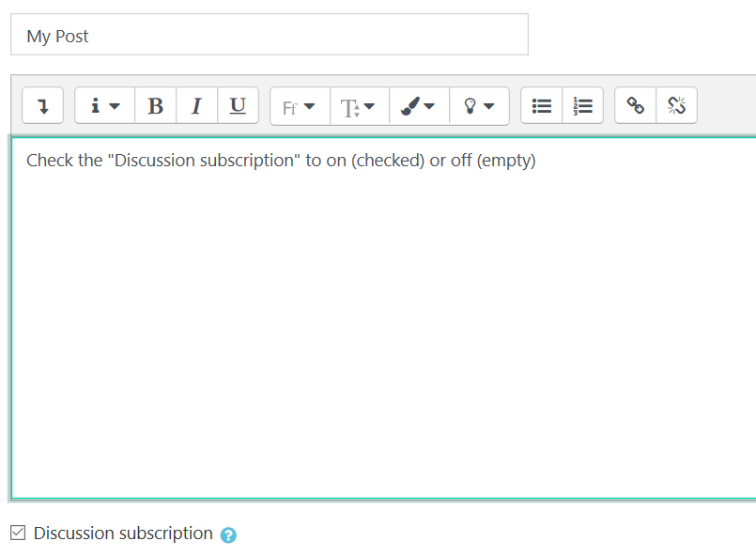Viewport: 756px width, 557px height.
Task: Expand the toolbar with Show more buttons
Action: click(42, 105)
